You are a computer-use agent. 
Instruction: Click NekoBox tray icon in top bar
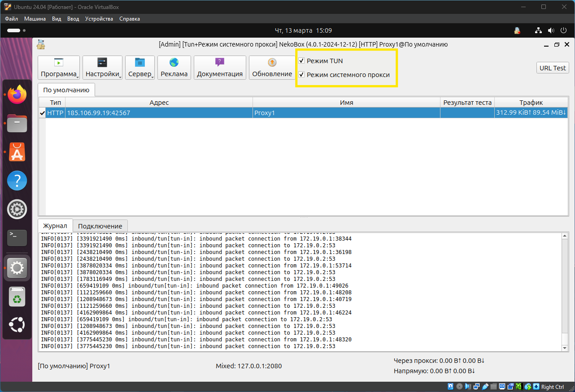coord(517,30)
